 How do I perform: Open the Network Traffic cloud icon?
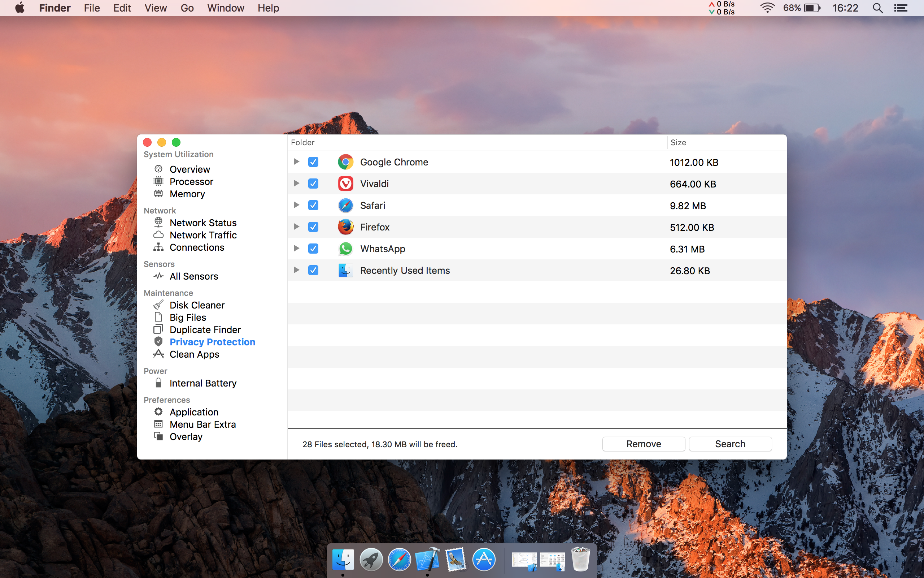coord(158,235)
